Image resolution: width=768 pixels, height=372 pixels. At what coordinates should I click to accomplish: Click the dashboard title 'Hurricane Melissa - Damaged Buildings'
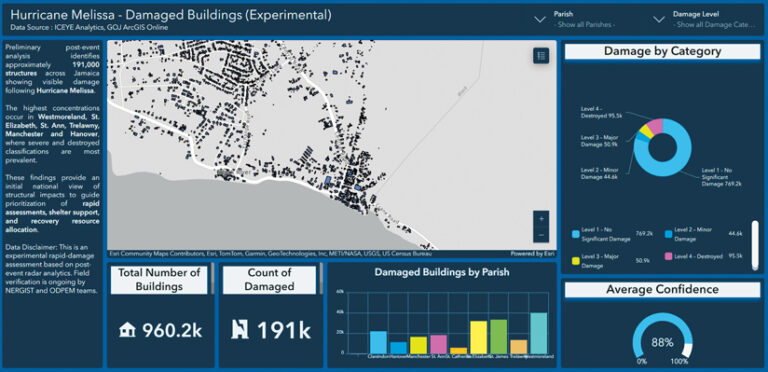coord(171,15)
